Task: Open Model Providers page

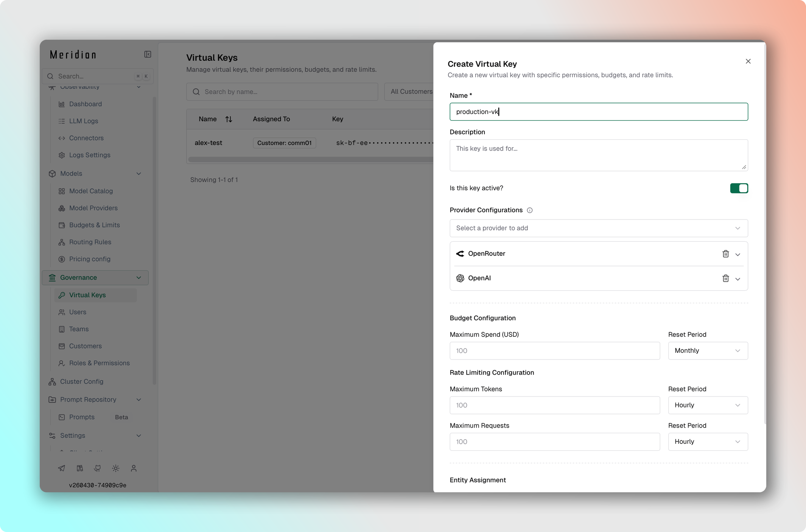Action: pyautogui.click(x=93, y=208)
